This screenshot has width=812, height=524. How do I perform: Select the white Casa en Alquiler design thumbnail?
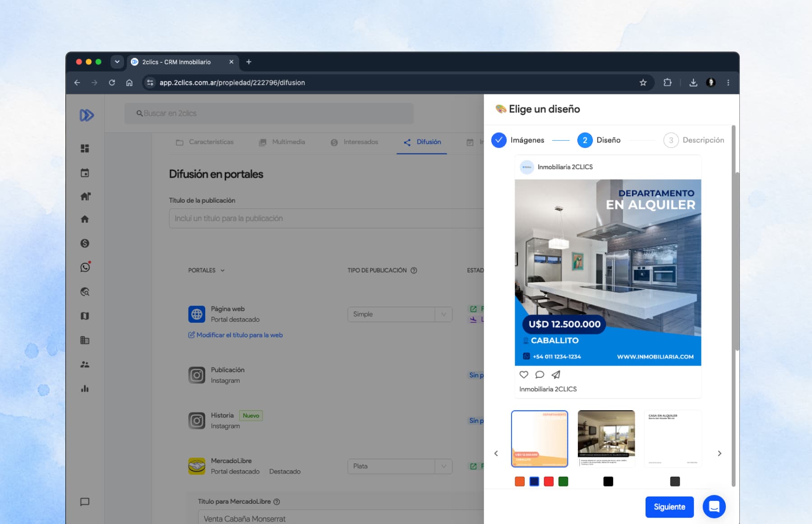(673, 438)
